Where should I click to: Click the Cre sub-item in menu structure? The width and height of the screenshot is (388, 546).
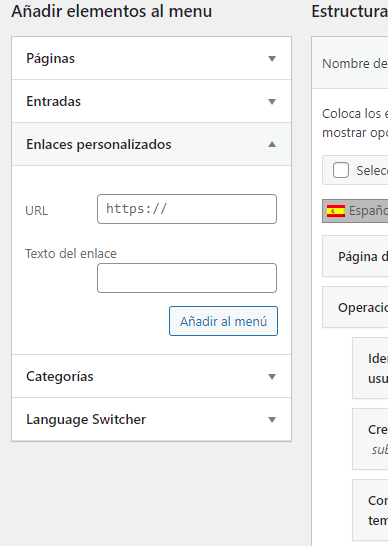370,439
